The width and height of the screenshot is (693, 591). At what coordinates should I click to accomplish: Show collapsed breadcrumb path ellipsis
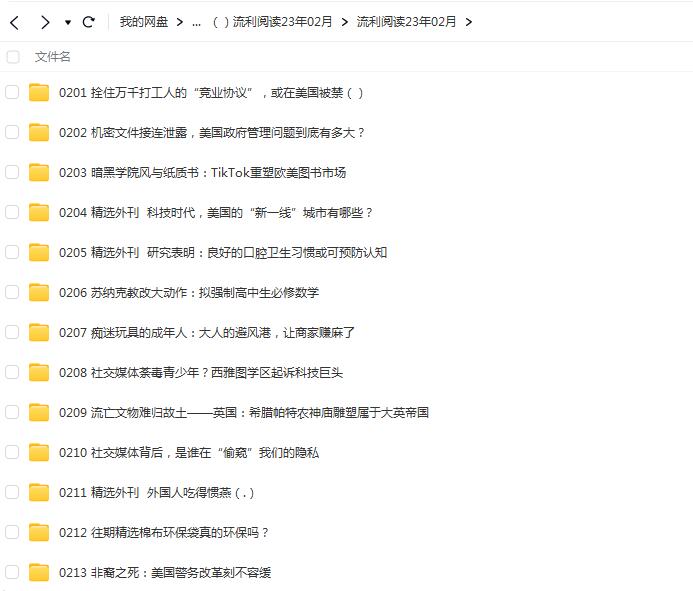[x=197, y=23]
